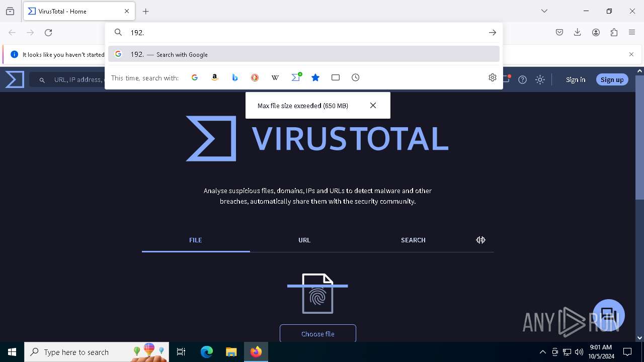Image resolution: width=644 pixels, height=362 pixels.
Task: Select the VirusTotal - Home tab
Action: tap(79, 11)
